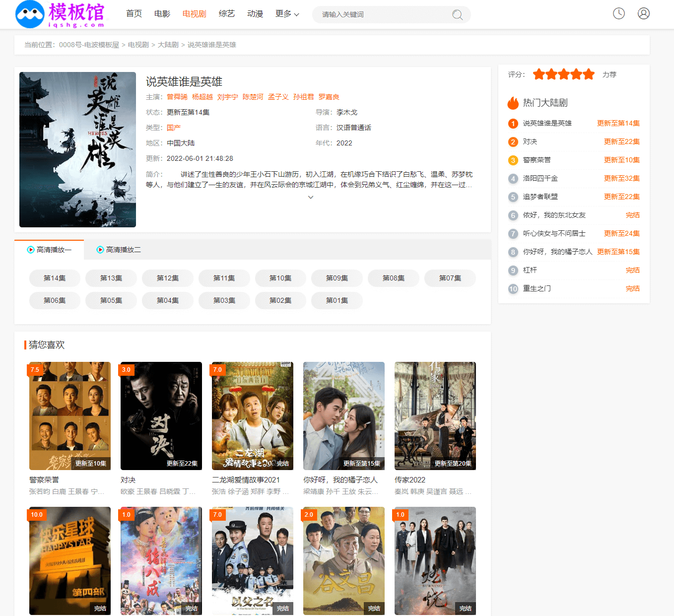
Task: Click the search magnifier icon
Action: pyautogui.click(x=457, y=15)
